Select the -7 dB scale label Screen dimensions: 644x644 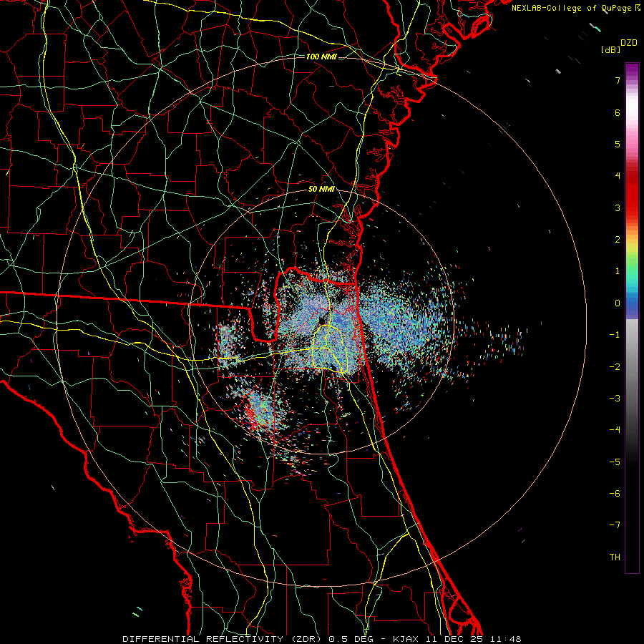point(615,525)
